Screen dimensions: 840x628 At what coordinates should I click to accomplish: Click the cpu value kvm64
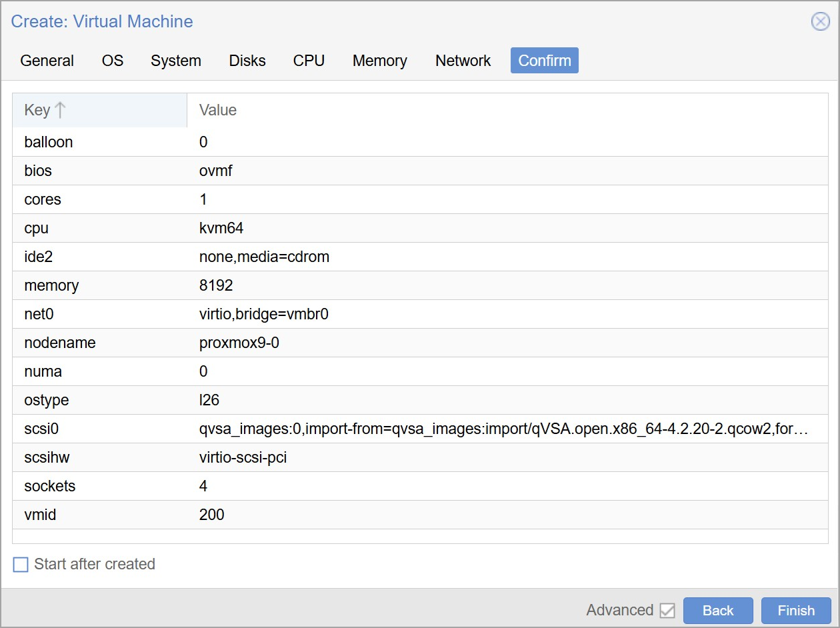[x=221, y=228]
